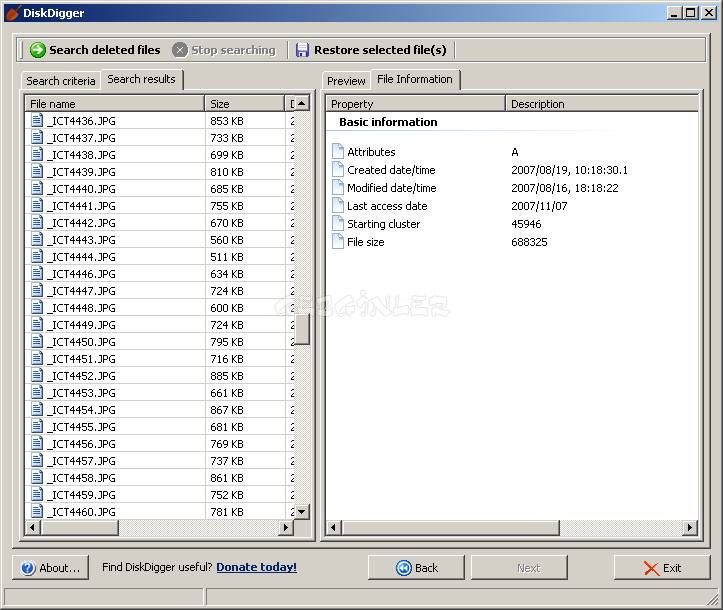Click the file icon next to _ICT4440.JPG

point(37,189)
